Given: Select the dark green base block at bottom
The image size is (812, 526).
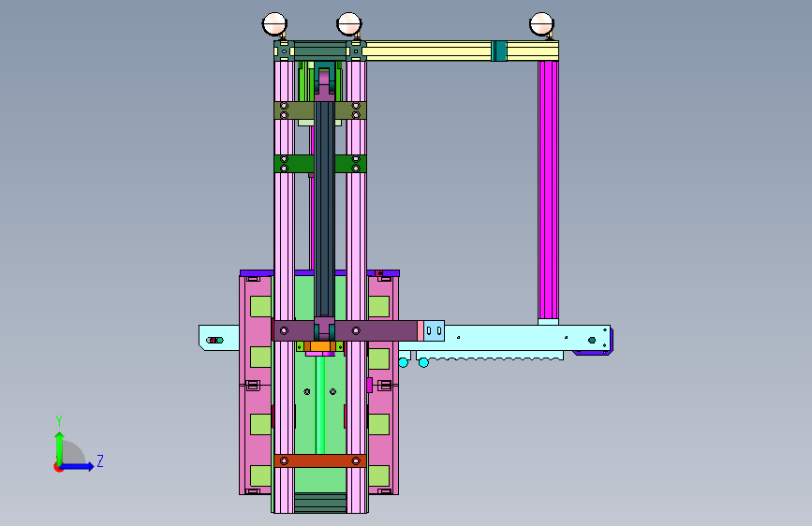Looking at the screenshot, I should pyautogui.click(x=320, y=503).
